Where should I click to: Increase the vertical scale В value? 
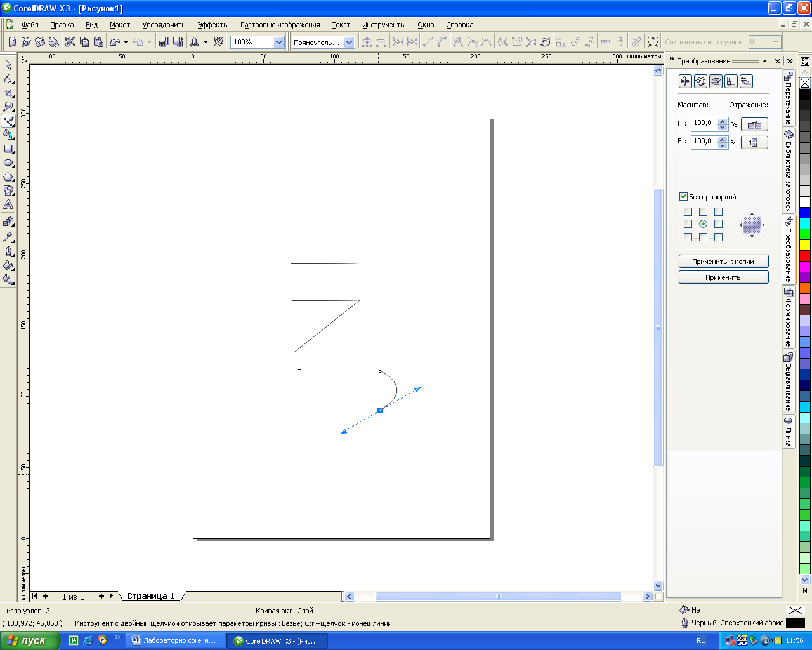click(x=722, y=140)
